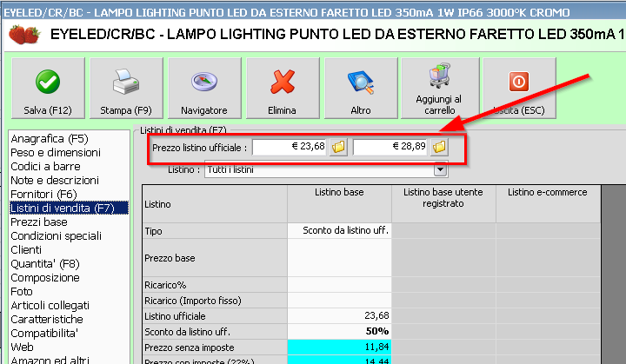Click the € 28,89 official price field

(x=390, y=147)
